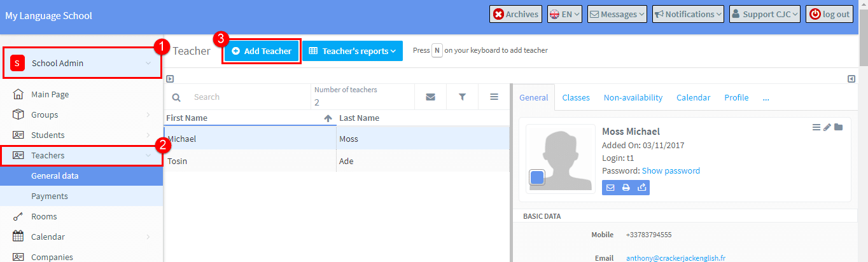Click the teacher search magnifier icon
Viewport: 868px width, 262px height.
coord(176,97)
